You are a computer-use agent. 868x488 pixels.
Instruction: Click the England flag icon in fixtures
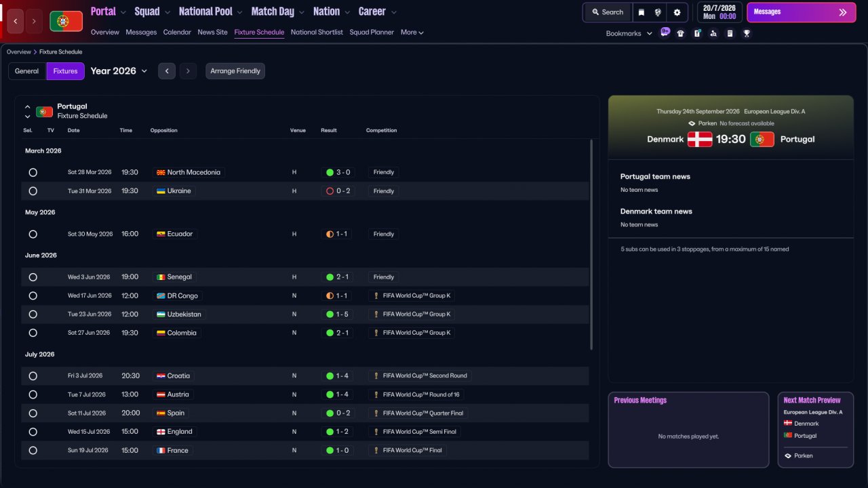pos(161,432)
